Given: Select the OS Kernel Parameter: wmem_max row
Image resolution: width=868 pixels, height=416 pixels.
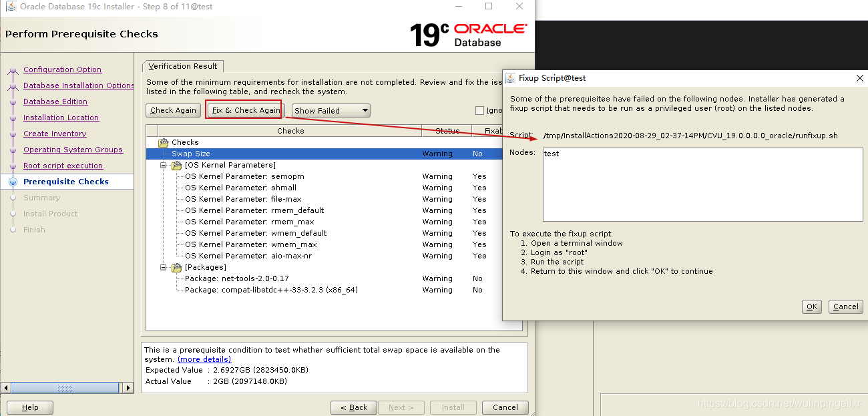Looking at the screenshot, I should coord(324,244).
